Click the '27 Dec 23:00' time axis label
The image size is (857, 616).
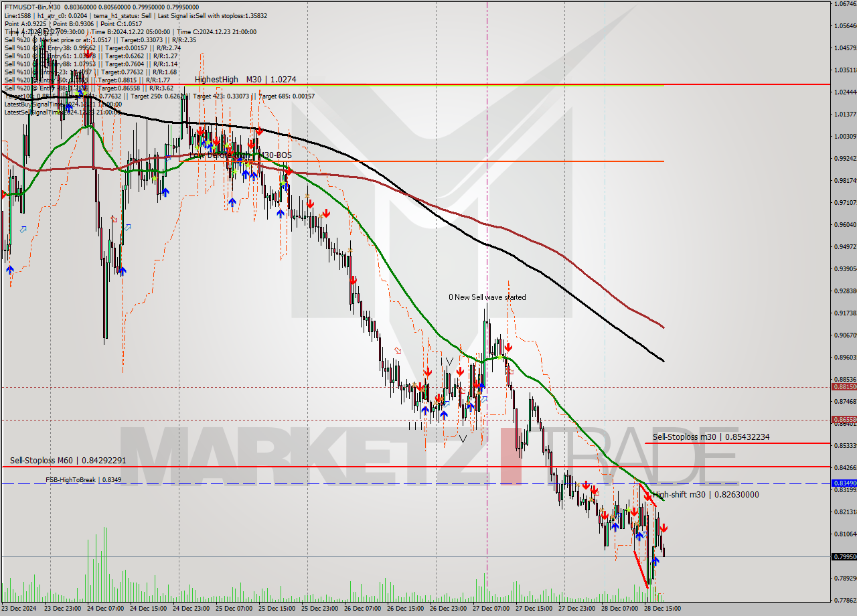(x=577, y=609)
